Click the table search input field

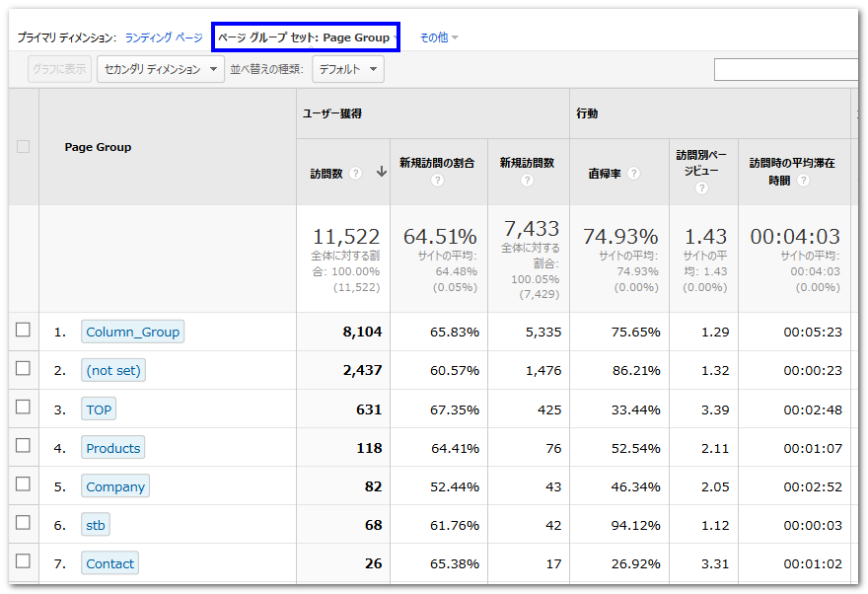pos(786,69)
